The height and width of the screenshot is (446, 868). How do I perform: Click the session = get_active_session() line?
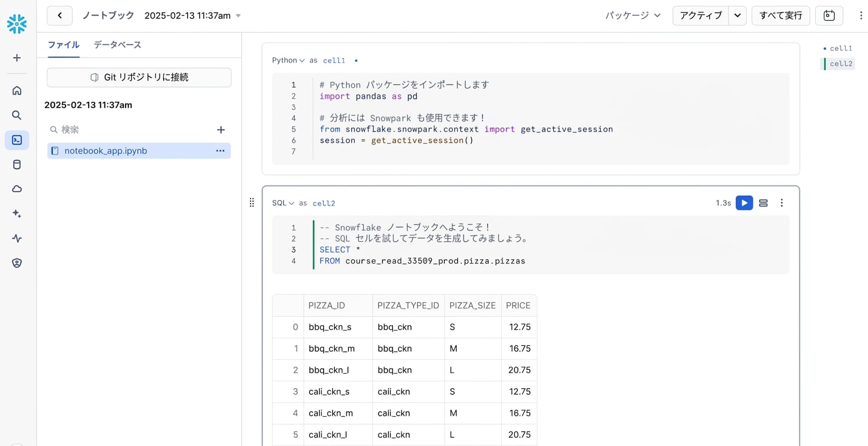397,141
